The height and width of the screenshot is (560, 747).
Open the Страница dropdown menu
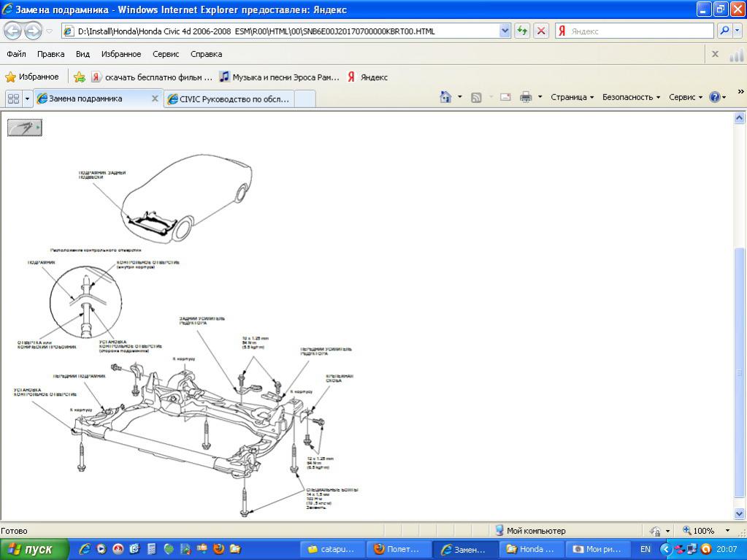click(572, 97)
